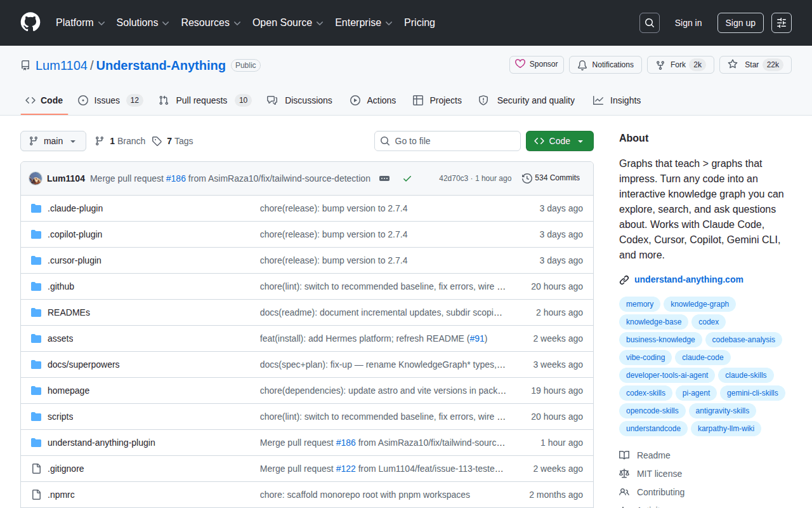Click the Go to file search field
The image size is (812, 508).
tap(447, 141)
